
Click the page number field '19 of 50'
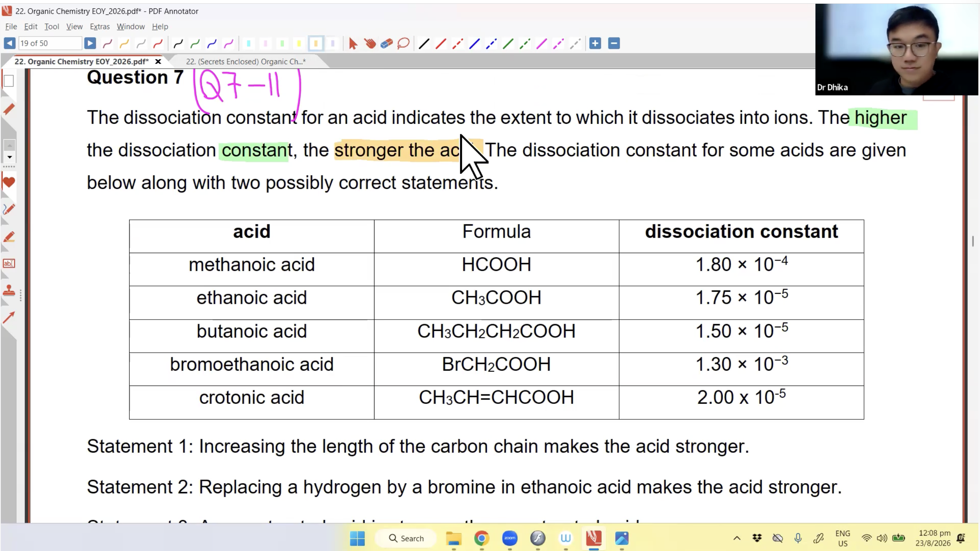tap(50, 43)
